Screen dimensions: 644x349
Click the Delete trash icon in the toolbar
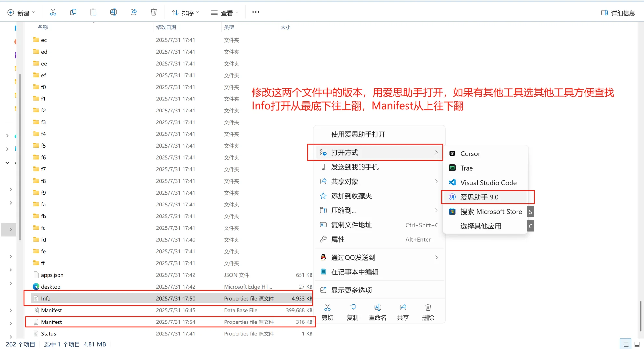click(x=153, y=12)
